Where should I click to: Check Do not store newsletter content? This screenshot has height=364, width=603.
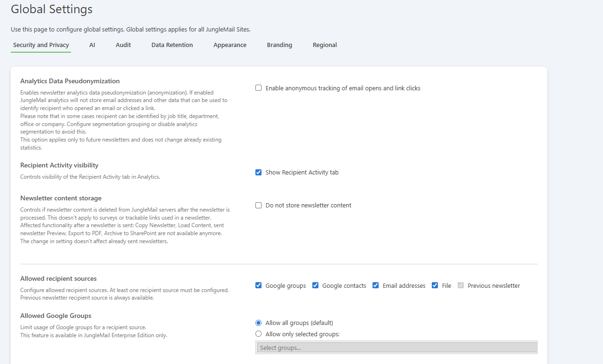click(x=259, y=205)
